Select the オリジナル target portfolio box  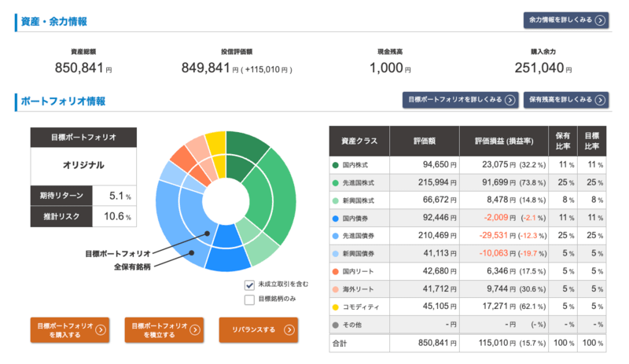83,166
